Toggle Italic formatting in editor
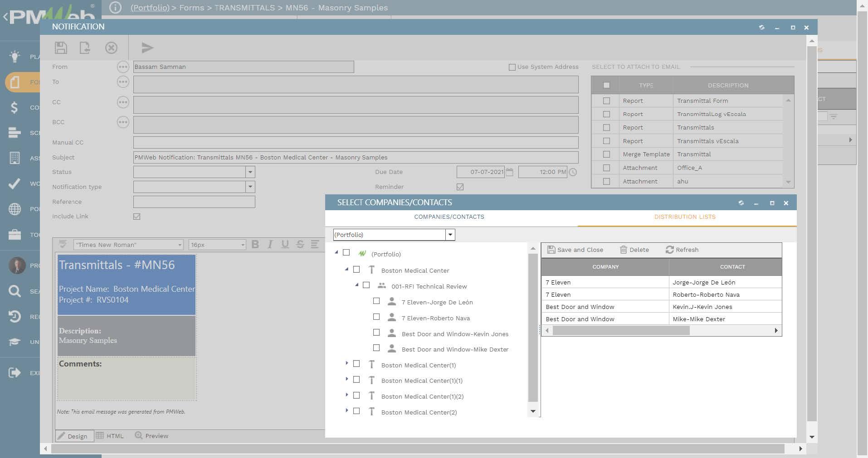Screen dimensions: 868x458 point(270,245)
